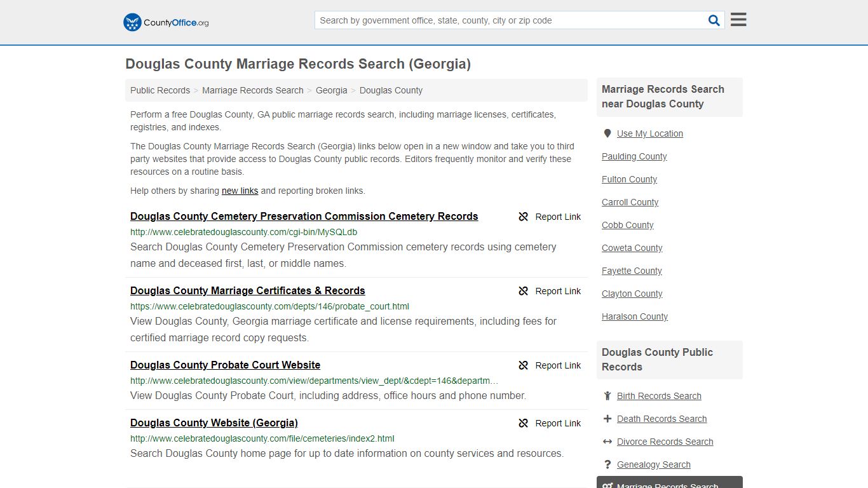Open the view_dept probate court URL
Viewport: 868px width, 488px height.
coord(315,381)
